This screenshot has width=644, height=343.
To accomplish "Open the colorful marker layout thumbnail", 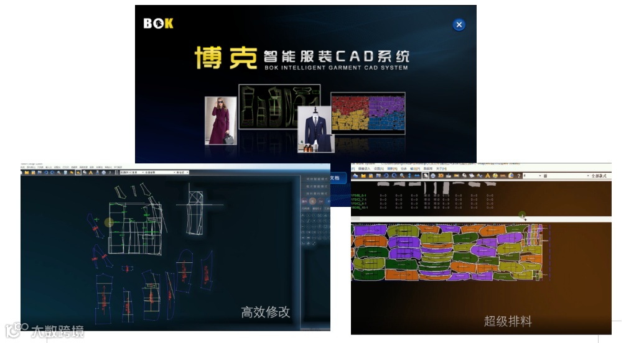I will click(368, 113).
